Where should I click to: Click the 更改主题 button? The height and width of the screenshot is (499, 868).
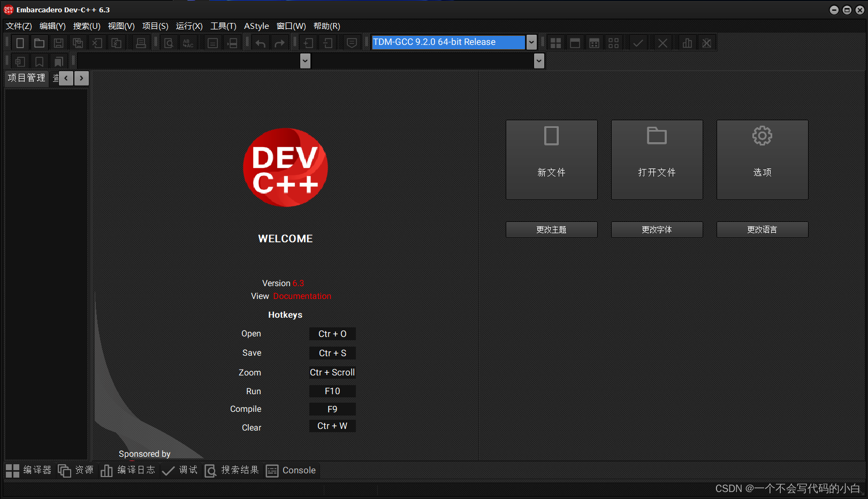click(x=552, y=230)
